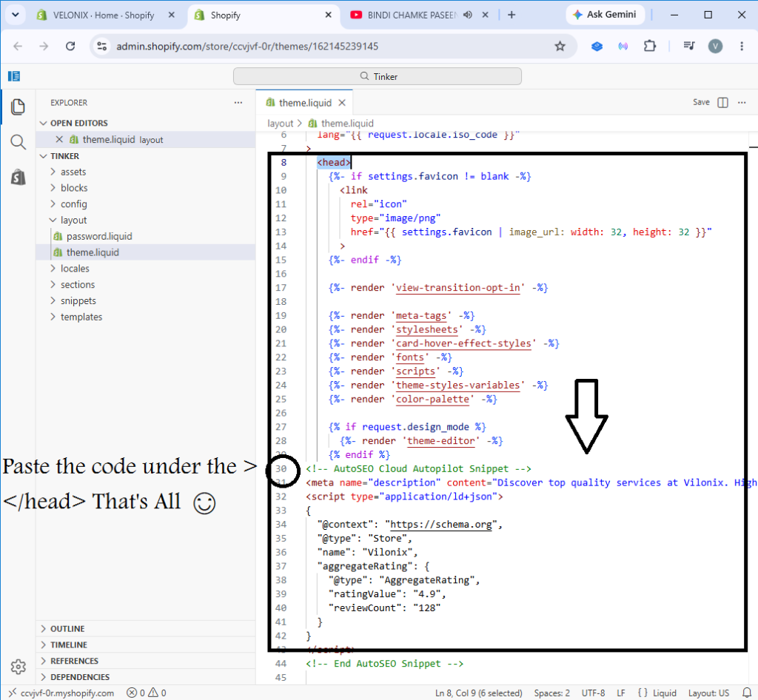
Task: View site information icon in address bar
Action: [102, 46]
